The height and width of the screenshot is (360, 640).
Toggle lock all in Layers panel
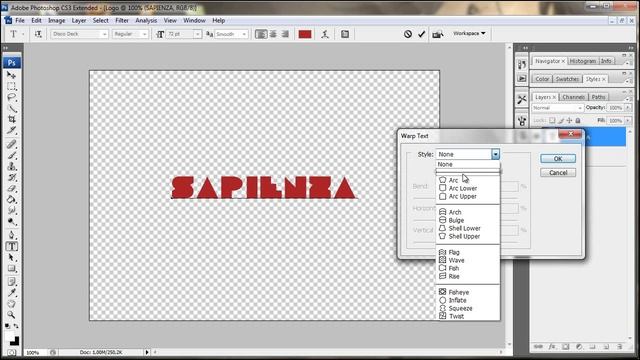[578, 120]
